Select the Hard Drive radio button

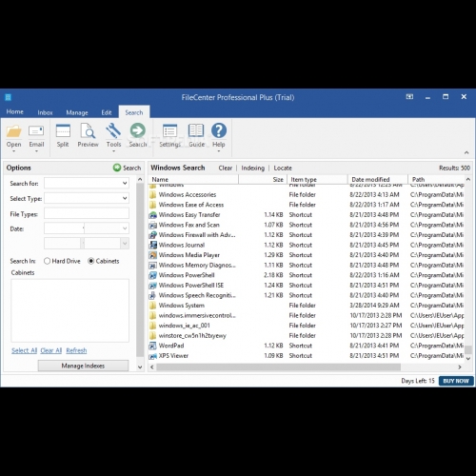[x=47, y=261]
